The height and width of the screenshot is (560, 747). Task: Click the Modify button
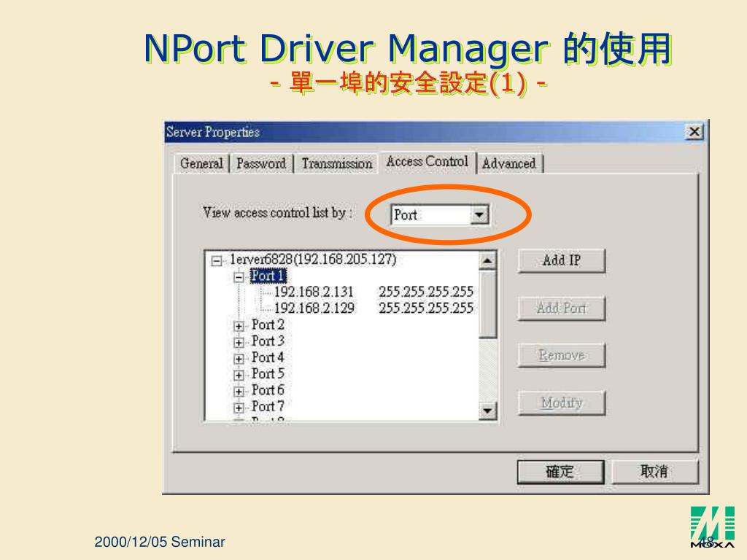(x=561, y=402)
